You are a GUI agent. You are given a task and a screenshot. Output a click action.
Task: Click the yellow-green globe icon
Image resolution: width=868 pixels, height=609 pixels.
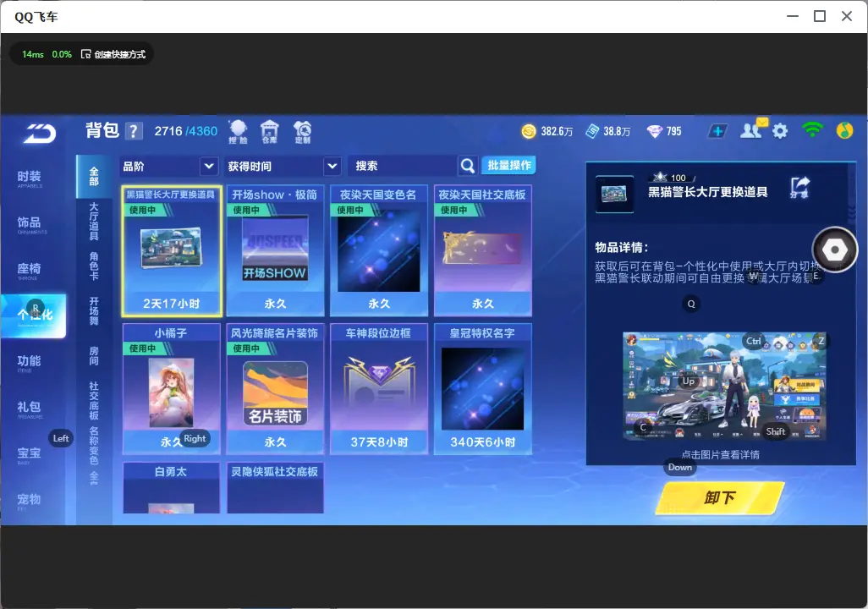(x=844, y=130)
